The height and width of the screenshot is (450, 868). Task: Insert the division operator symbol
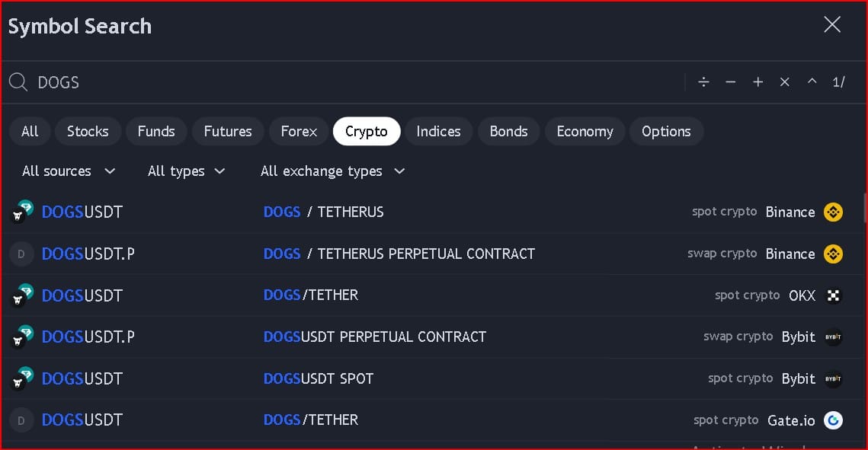click(703, 82)
